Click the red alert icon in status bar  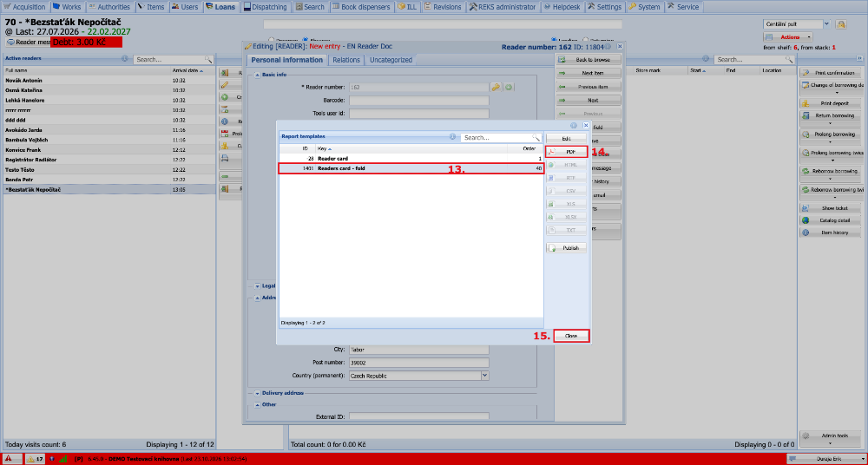point(9,459)
